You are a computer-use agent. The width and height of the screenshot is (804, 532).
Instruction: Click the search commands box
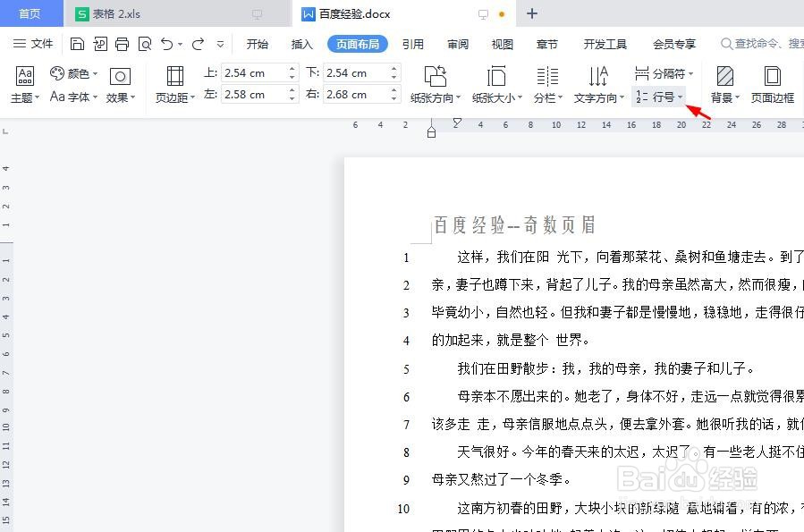[763, 44]
